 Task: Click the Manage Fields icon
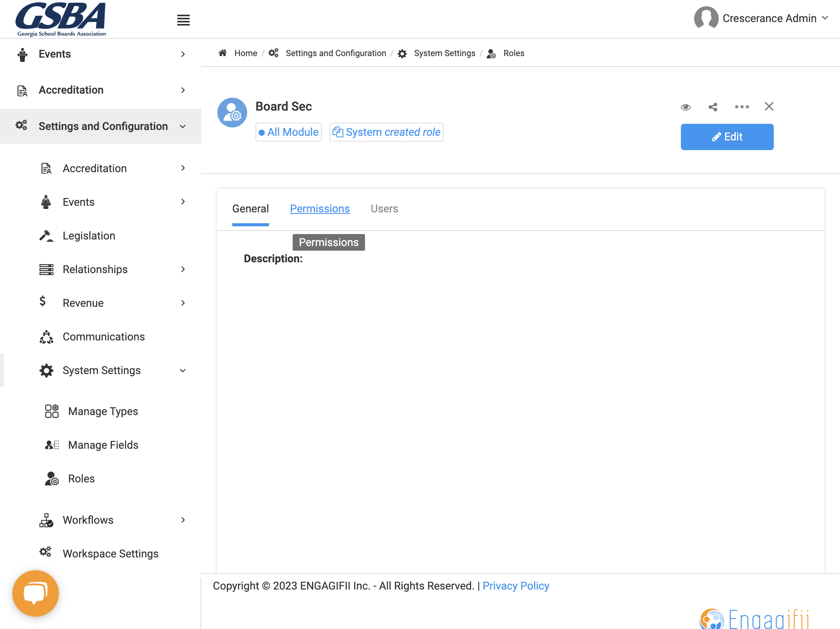tap(52, 445)
